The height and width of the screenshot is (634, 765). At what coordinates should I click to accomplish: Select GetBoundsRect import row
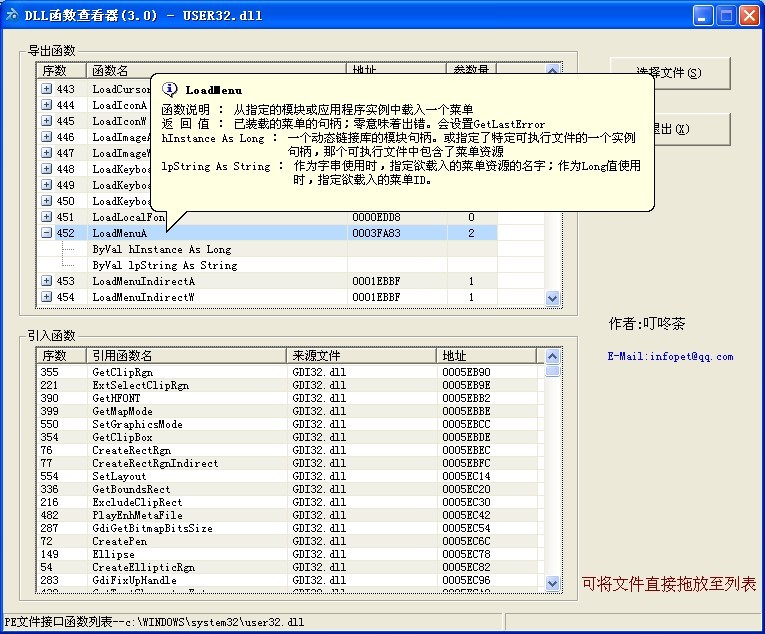(289, 489)
